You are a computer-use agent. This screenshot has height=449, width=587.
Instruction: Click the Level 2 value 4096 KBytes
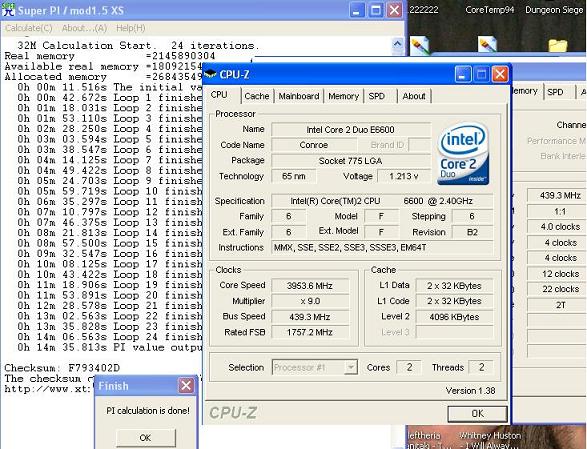454,317
